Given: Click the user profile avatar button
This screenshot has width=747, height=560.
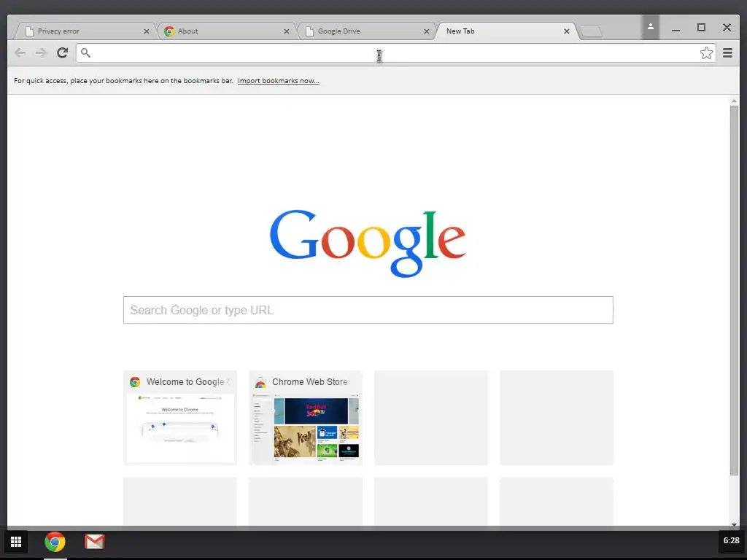Looking at the screenshot, I should [650, 27].
